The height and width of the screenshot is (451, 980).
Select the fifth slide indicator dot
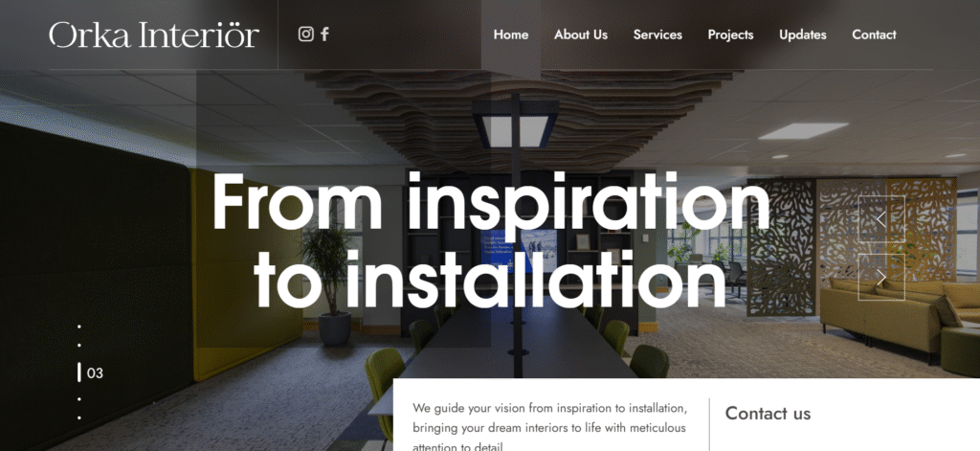(78, 417)
